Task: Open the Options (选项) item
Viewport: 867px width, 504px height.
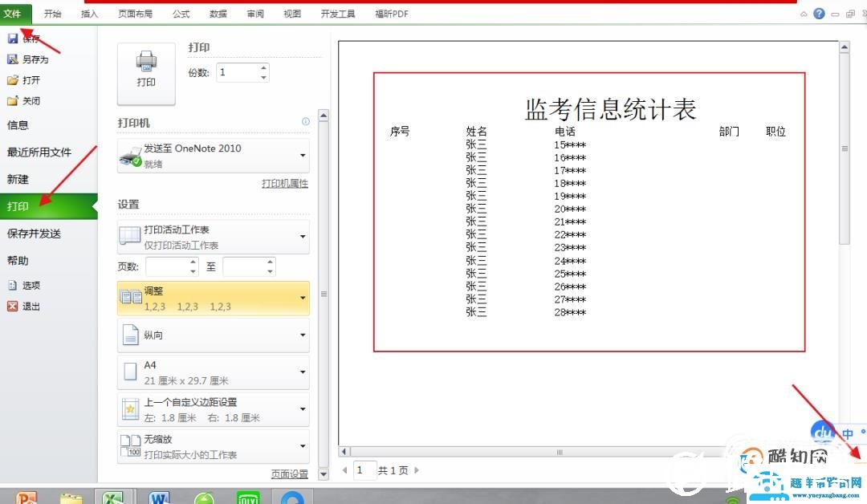Action: point(24,285)
